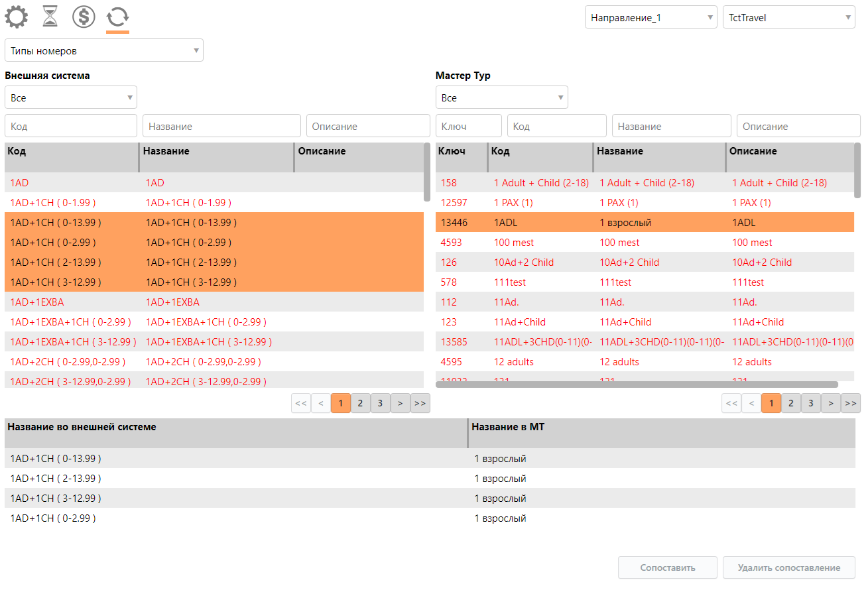
Task: Go to previous page in right table pagination
Action: (x=751, y=403)
